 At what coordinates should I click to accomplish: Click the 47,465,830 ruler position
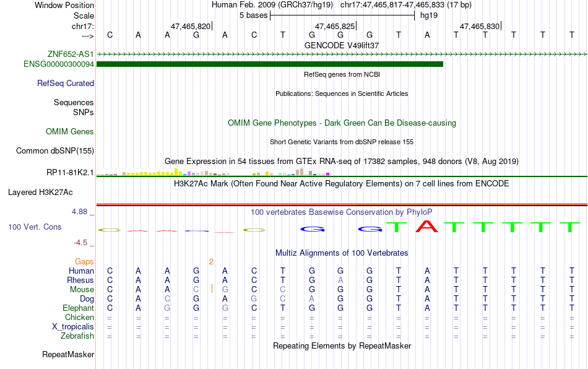(x=480, y=26)
